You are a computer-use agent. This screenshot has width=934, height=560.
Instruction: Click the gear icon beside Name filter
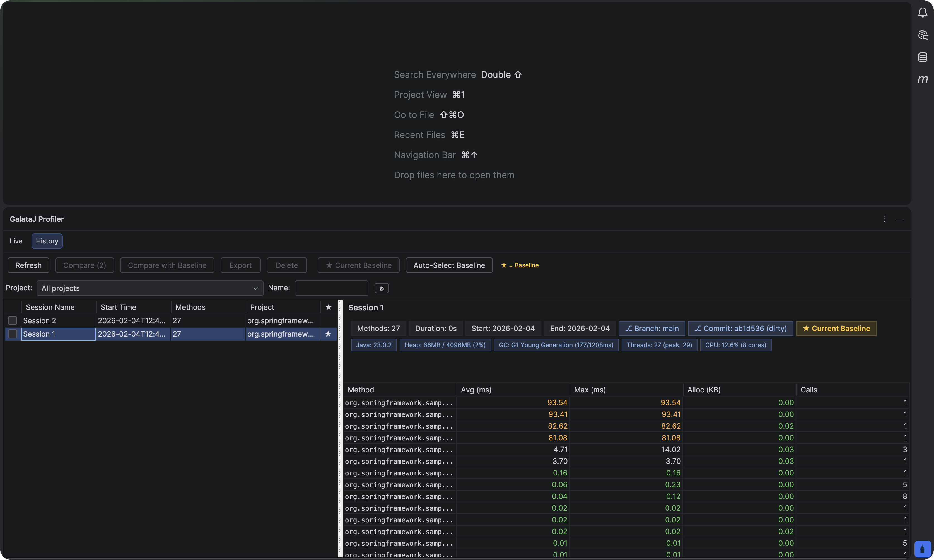(382, 288)
